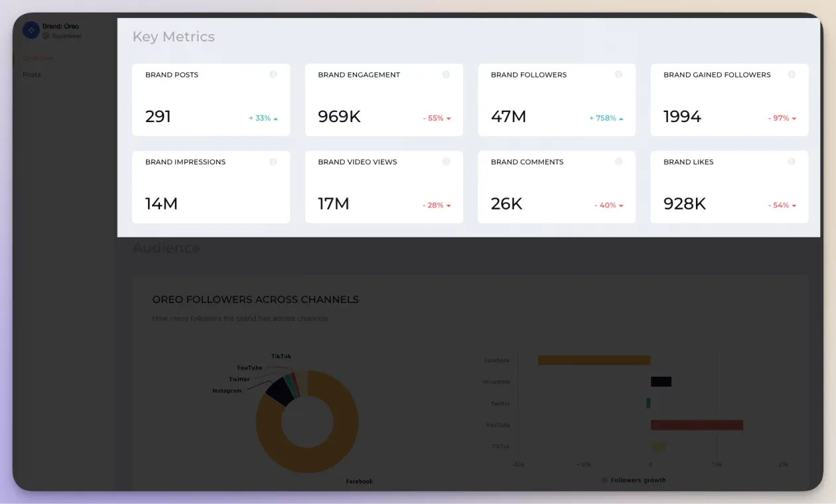Image resolution: width=836 pixels, height=504 pixels.
Task: Click the BRAND LIKES card title
Action: click(689, 162)
